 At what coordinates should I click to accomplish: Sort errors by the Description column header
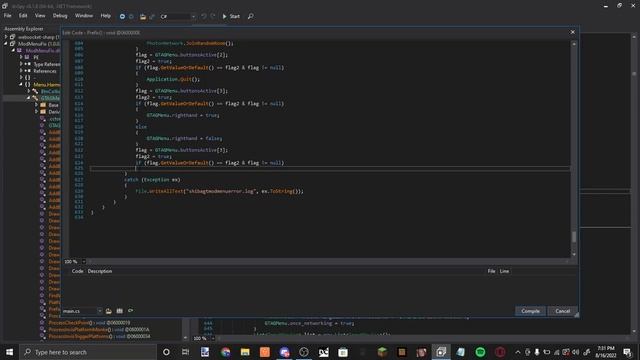pyautogui.click(x=100, y=271)
